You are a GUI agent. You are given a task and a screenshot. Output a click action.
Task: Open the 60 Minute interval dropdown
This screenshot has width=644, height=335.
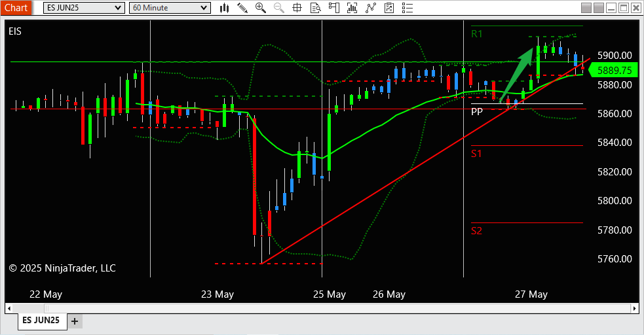point(170,8)
